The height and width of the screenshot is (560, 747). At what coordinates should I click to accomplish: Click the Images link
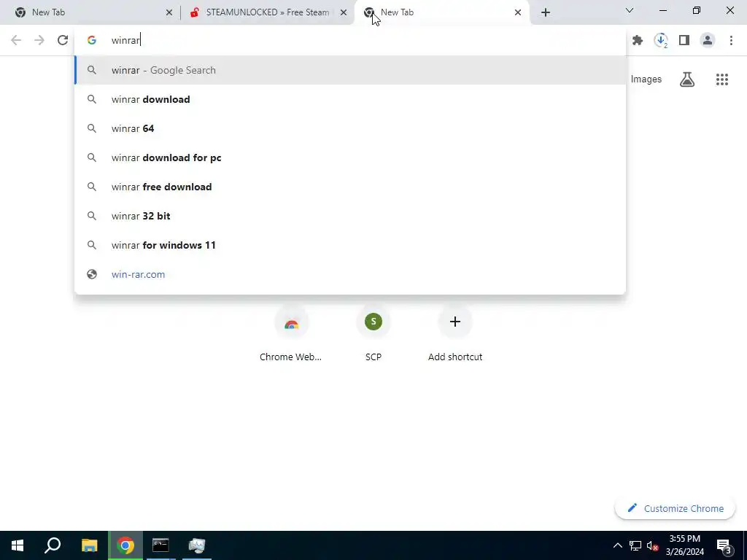[646, 79]
